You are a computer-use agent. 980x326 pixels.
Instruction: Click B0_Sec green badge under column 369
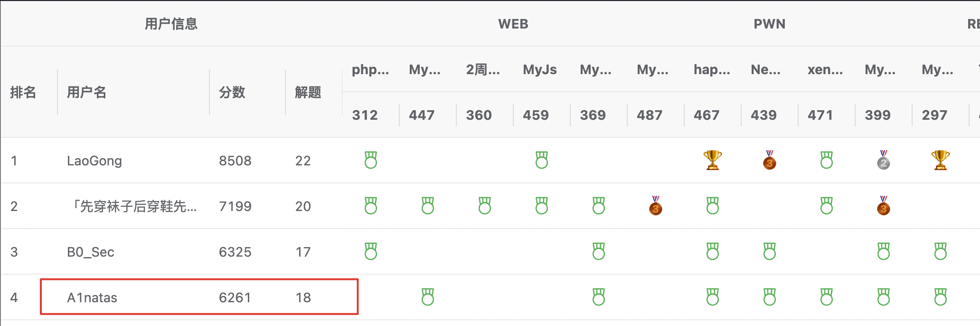pos(598,251)
